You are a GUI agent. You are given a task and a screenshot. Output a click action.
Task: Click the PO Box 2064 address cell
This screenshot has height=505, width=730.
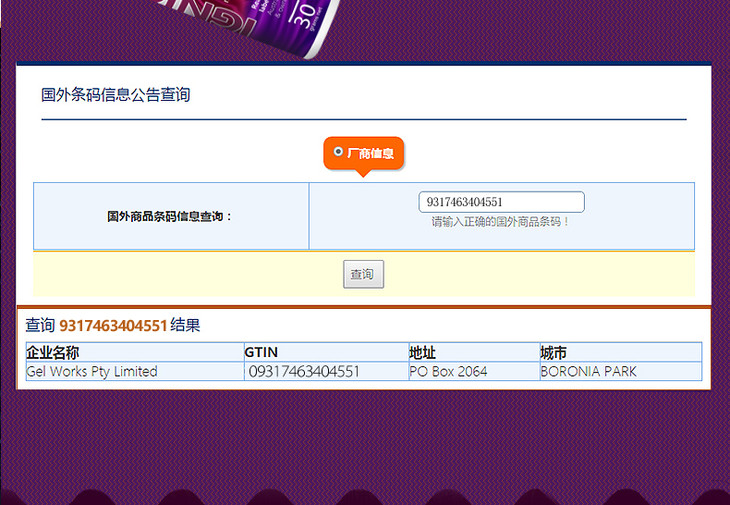474,371
